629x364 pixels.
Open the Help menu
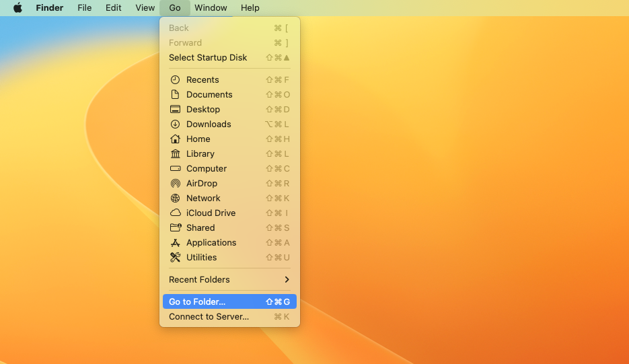(x=250, y=7)
